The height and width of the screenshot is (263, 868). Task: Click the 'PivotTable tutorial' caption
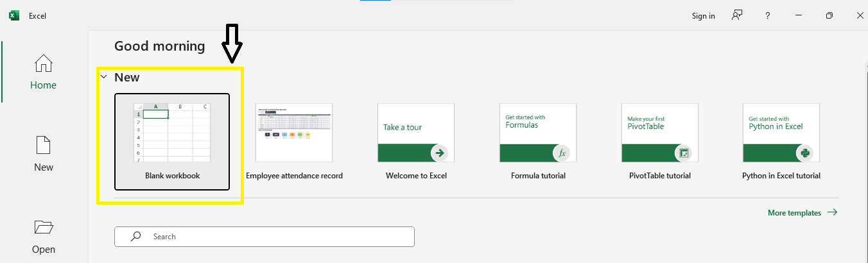(660, 175)
